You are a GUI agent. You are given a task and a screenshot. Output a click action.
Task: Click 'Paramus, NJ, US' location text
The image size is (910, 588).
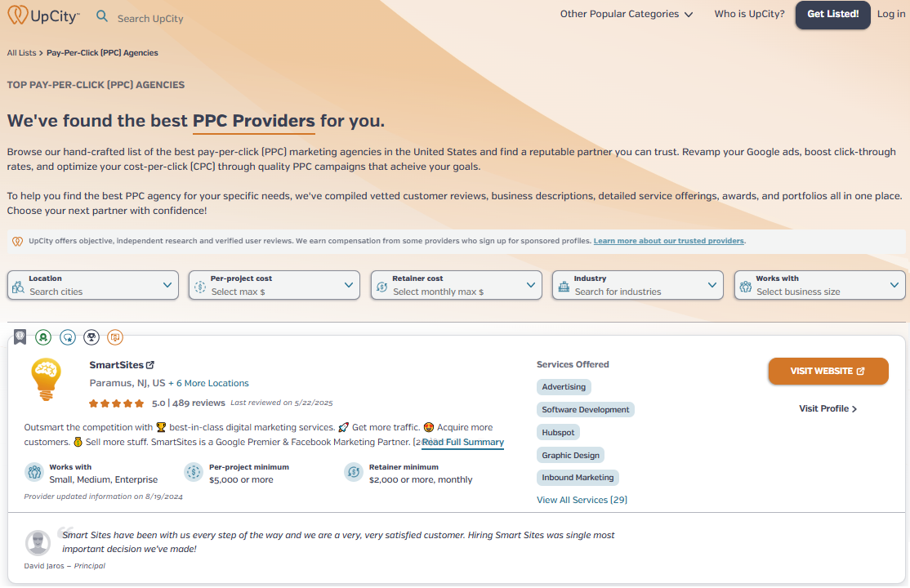(127, 383)
